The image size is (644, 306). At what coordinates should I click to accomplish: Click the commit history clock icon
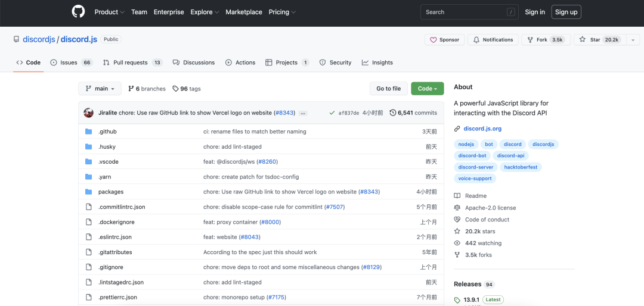coord(392,113)
